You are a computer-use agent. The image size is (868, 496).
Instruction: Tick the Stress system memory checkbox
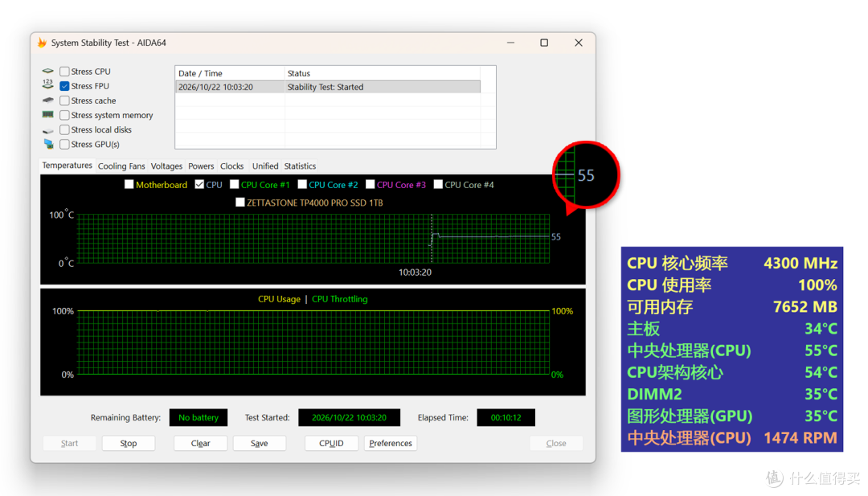tap(65, 115)
